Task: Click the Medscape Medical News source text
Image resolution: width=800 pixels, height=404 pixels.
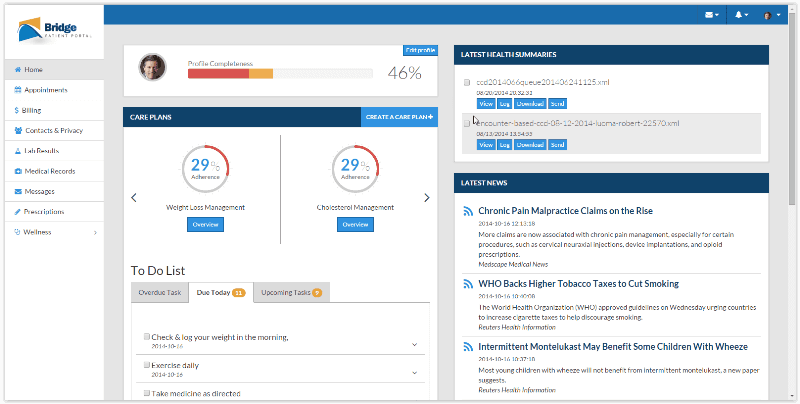Action: tap(513, 265)
